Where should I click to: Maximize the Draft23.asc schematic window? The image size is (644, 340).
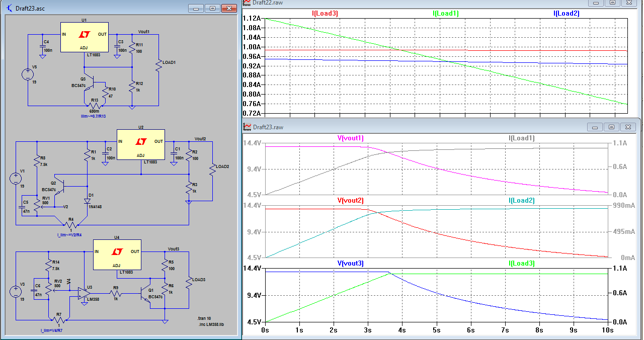(212, 9)
